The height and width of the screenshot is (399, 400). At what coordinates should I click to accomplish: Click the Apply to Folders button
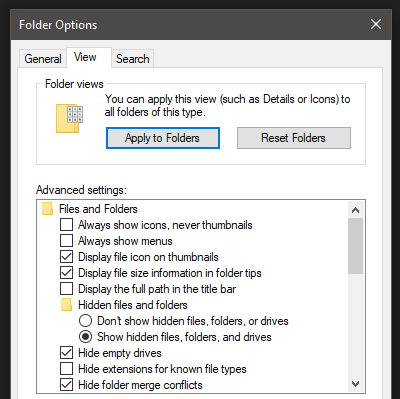click(x=163, y=138)
